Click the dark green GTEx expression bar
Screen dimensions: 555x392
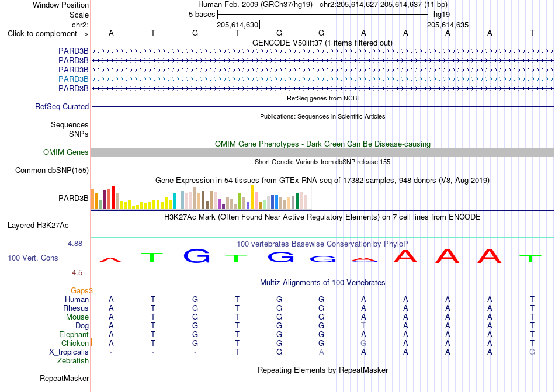tap(297, 201)
